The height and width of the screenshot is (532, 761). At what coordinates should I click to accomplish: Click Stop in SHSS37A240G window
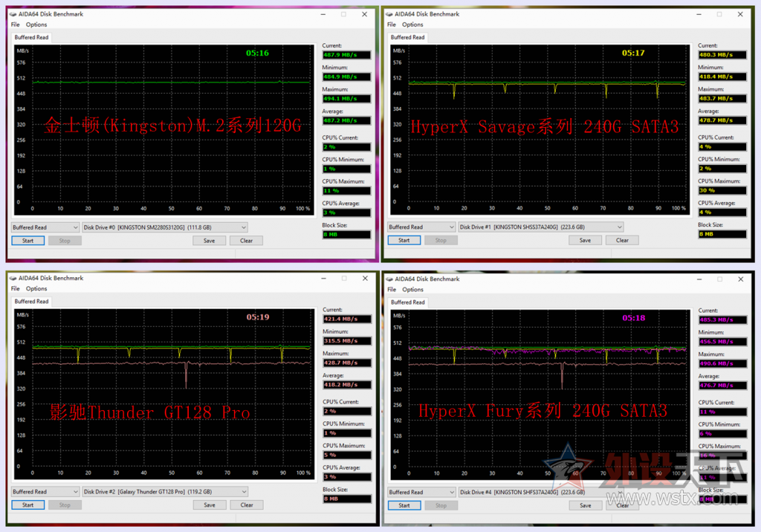pos(441,240)
